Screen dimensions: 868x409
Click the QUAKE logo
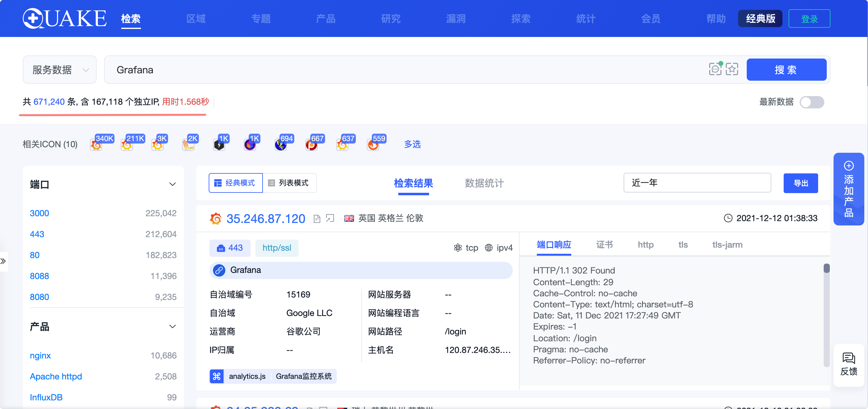[x=65, y=18]
